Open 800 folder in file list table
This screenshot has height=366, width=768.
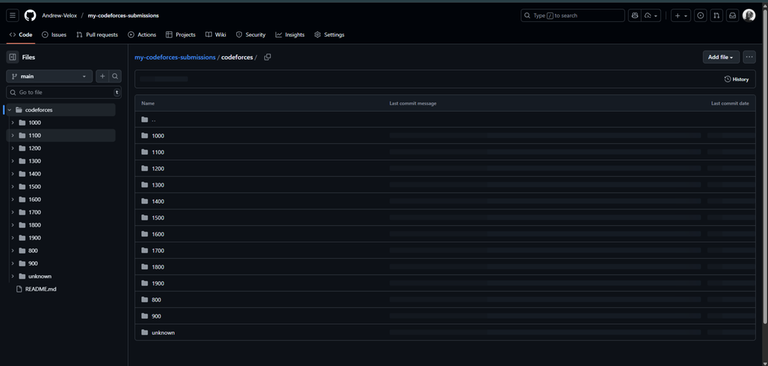pos(156,300)
